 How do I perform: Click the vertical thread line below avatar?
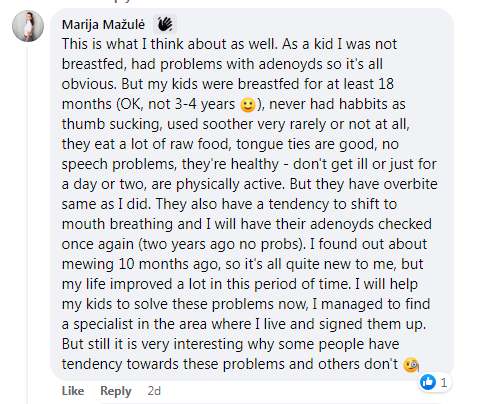click(27, 225)
